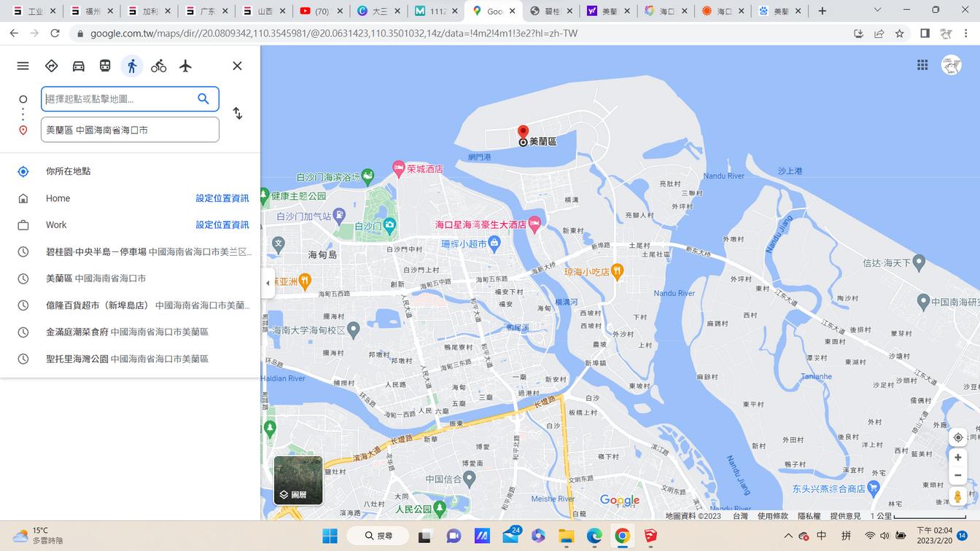Open the 圖層 map layers thumbnail
This screenshot has height=551, width=980.
tap(298, 480)
